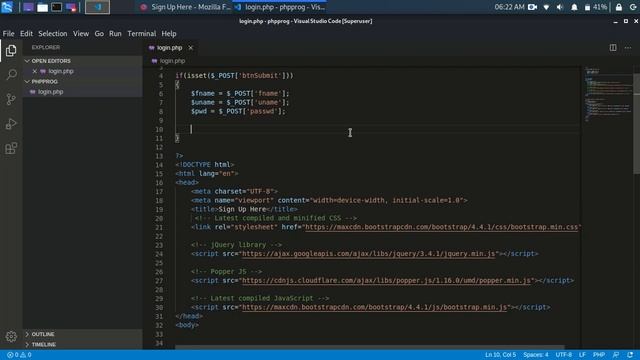Open the file manager from the panel
The image size is (640, 360).
(x=42, y=7)
